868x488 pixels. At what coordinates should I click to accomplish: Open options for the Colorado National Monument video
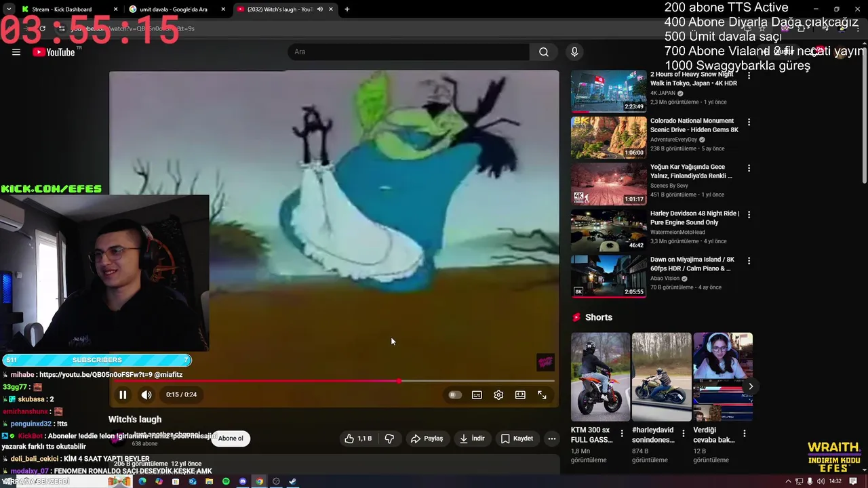[x=749, y=122]
